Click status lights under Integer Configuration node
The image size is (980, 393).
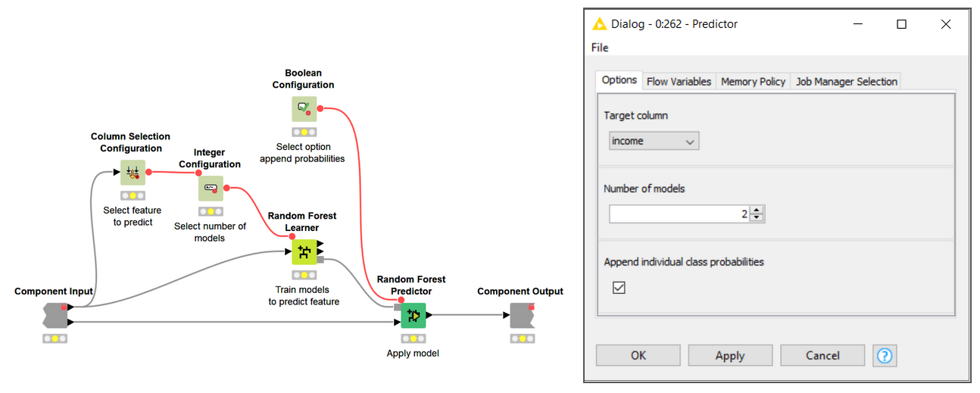tap(211, 211)
